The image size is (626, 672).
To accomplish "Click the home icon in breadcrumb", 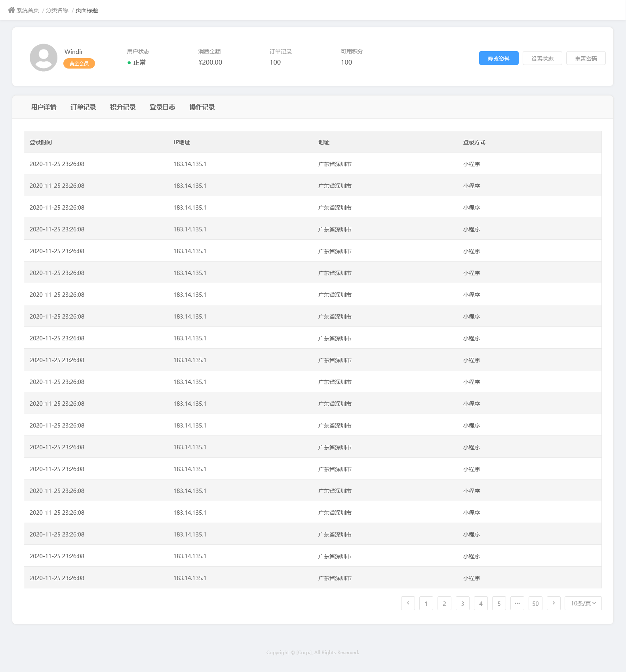I will click(11, 10).
